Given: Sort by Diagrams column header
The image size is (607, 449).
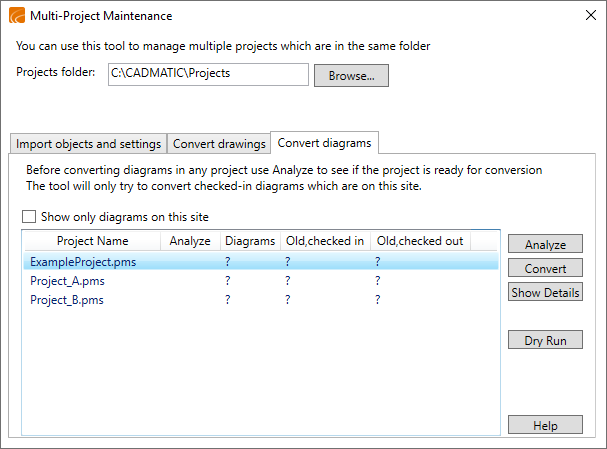Looking at the screenshot, I should tap(250, 241).
